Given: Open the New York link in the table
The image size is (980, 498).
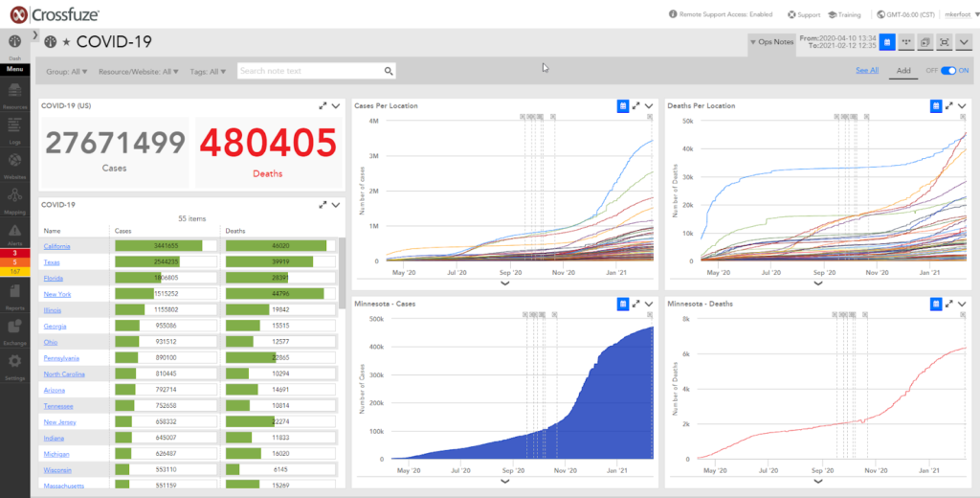Looking at the screenshot, I should (56, 294).
